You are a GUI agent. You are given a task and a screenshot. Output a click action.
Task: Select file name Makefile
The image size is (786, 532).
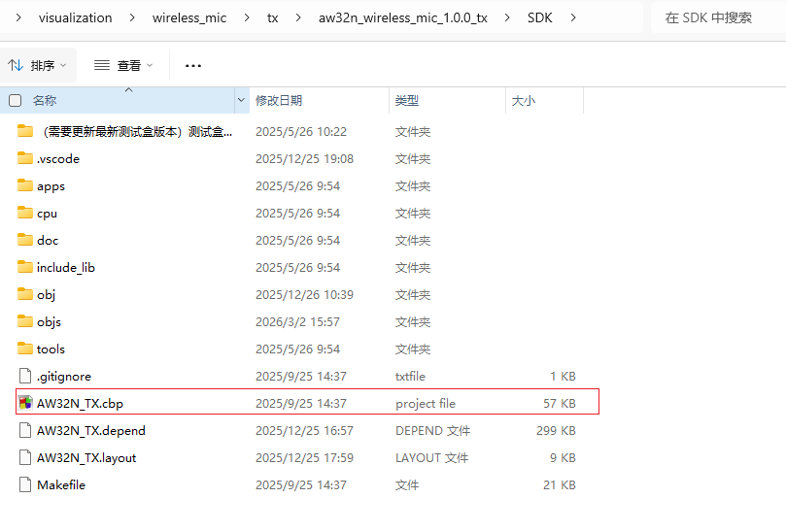coord(61,484)
